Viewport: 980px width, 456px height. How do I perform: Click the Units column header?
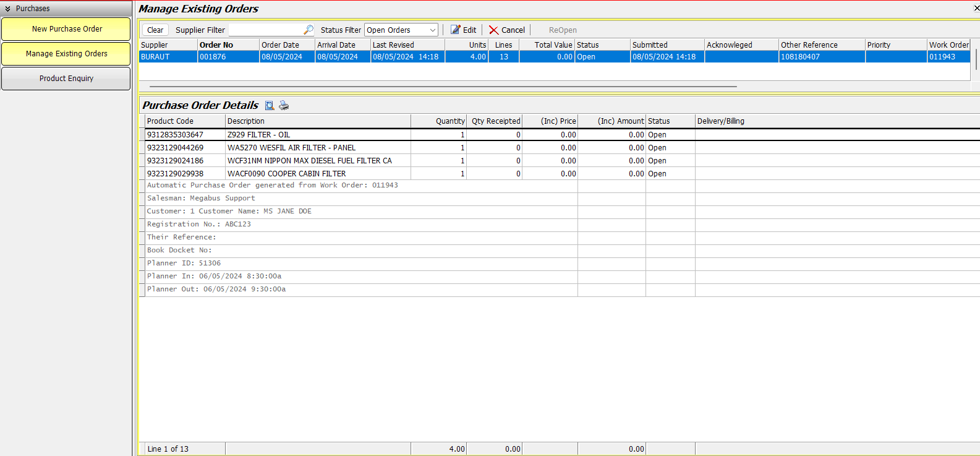(466, 45)
